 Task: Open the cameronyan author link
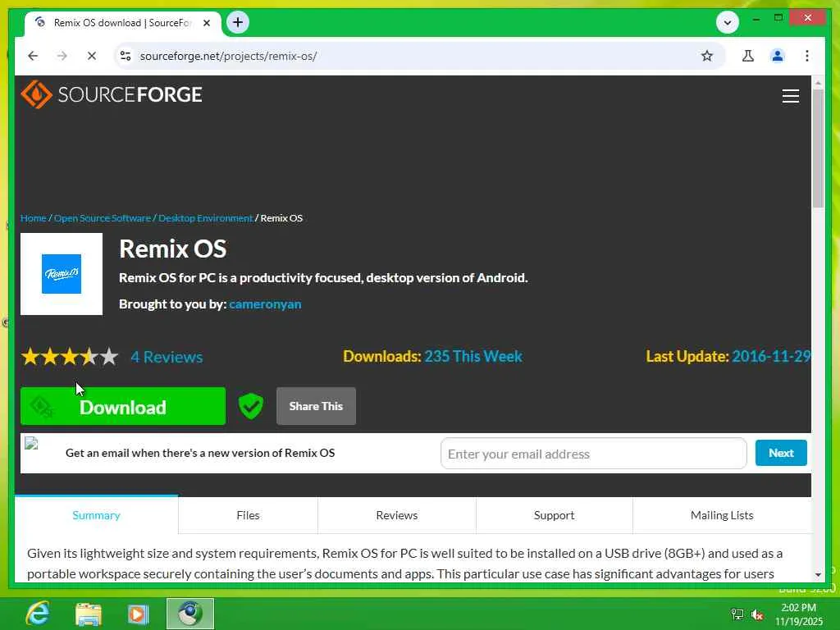pyautogui.click(x=265, y=304)
